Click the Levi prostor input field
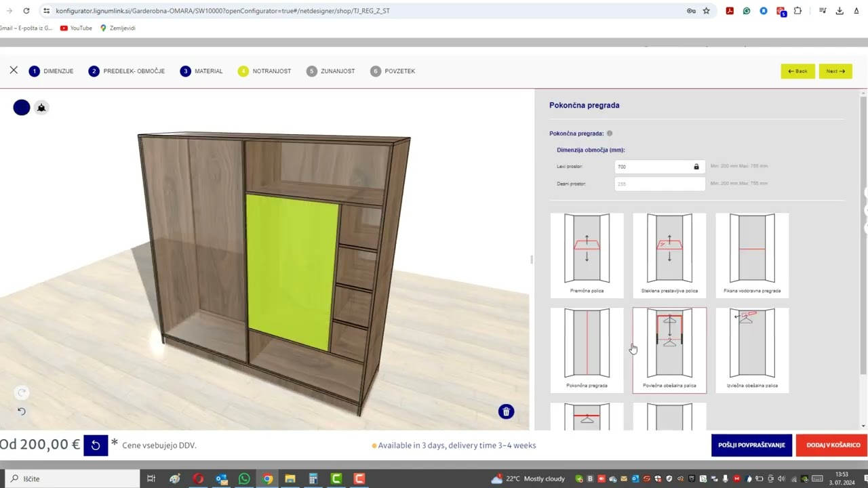The height and width of the screenshot is (488, 868). (x=660, y=166)
